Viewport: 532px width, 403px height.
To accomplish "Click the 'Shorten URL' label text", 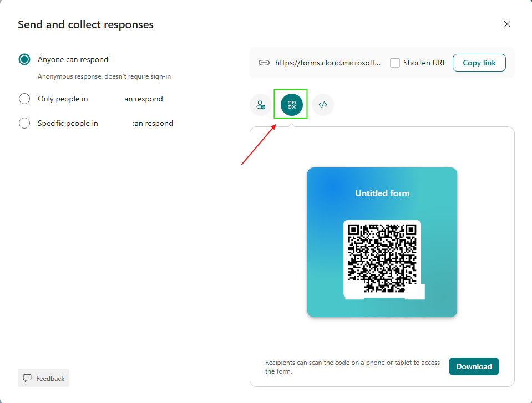I will 424,63.
